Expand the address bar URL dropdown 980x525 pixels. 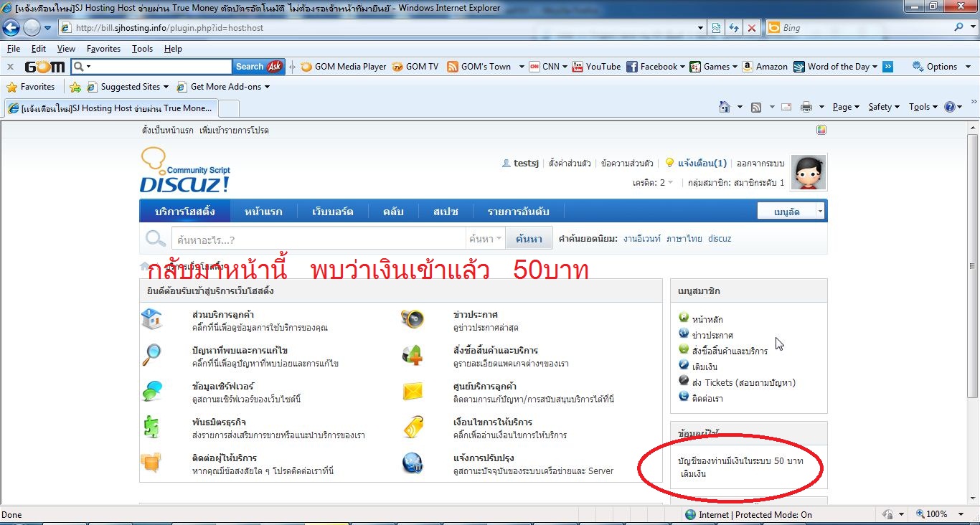pos(701,28)
